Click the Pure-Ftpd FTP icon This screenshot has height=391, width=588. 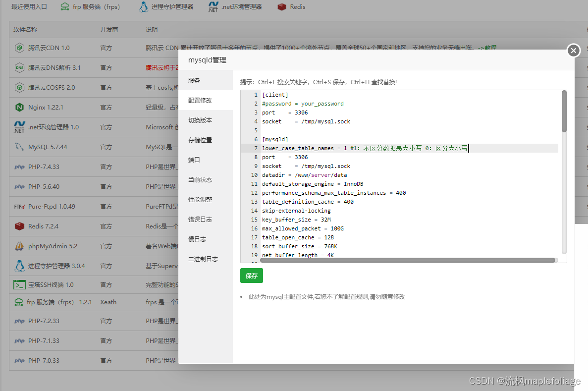point(20,206)
